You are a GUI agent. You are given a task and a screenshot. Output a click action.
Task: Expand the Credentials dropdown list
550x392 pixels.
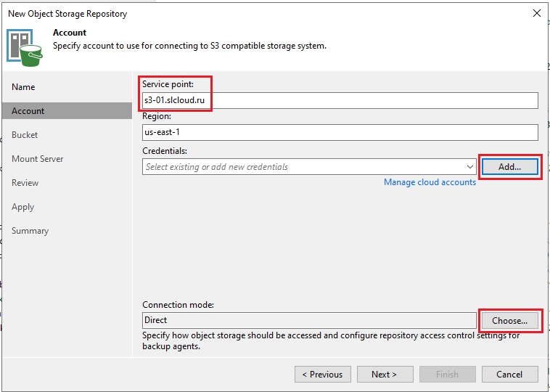pos(470,167)
